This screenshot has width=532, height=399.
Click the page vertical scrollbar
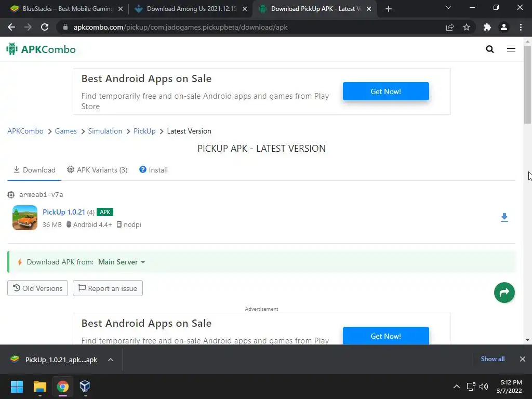[x=527, y=85]
